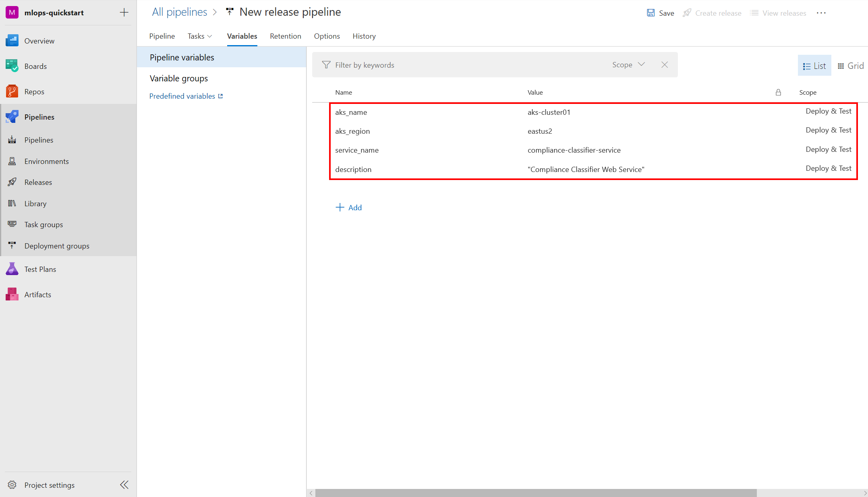This screenshot has width=868, height=497.
Task: Click the Create release icon
Action: (x=688, y=12)
